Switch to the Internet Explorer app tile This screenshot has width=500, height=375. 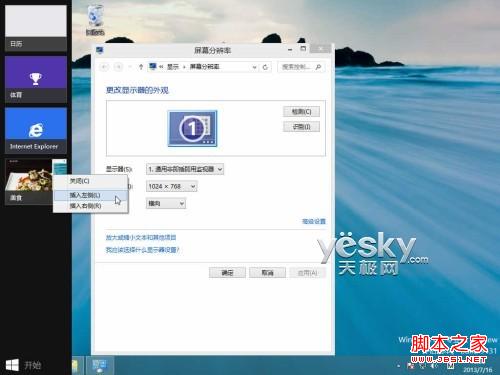(36, 131)
